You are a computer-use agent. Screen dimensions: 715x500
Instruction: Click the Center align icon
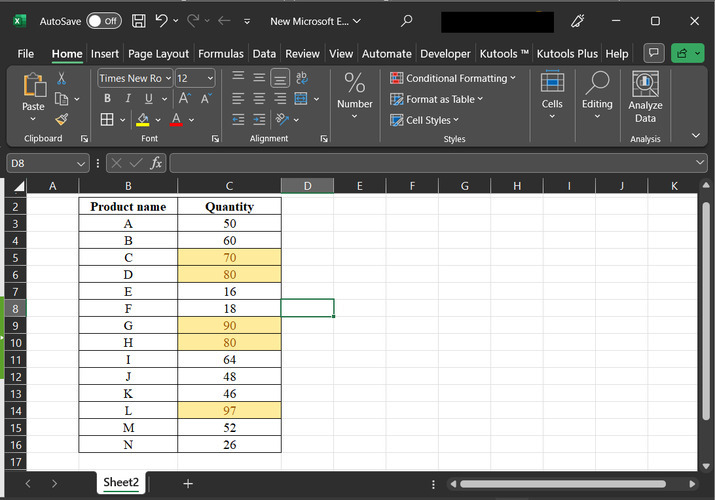click(259, 99)
